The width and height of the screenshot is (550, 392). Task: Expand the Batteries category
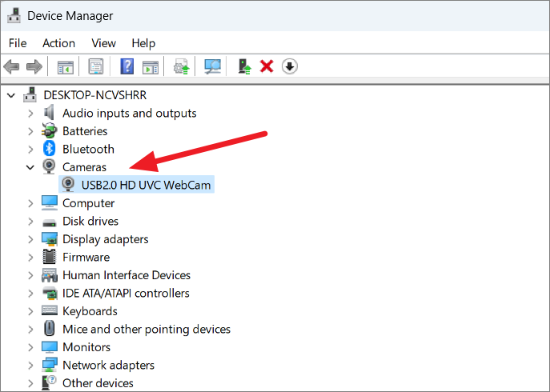point(31,131)
